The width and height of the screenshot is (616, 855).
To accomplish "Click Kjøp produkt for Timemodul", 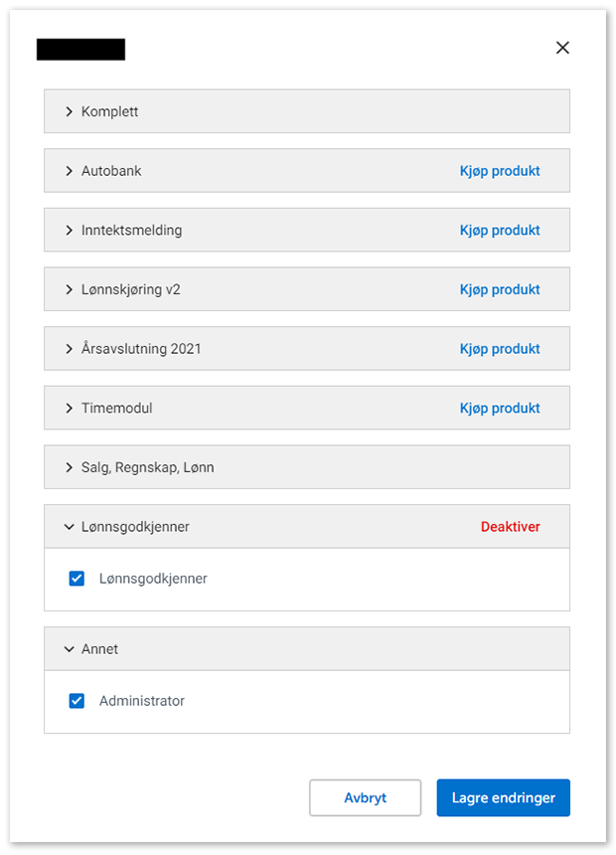I will [500, 409].
